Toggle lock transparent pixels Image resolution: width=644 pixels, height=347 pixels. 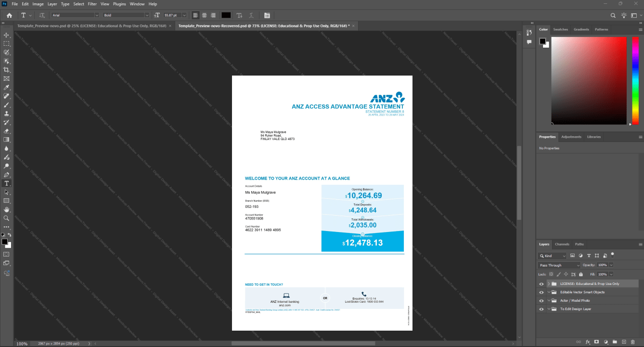click(551, 274)
